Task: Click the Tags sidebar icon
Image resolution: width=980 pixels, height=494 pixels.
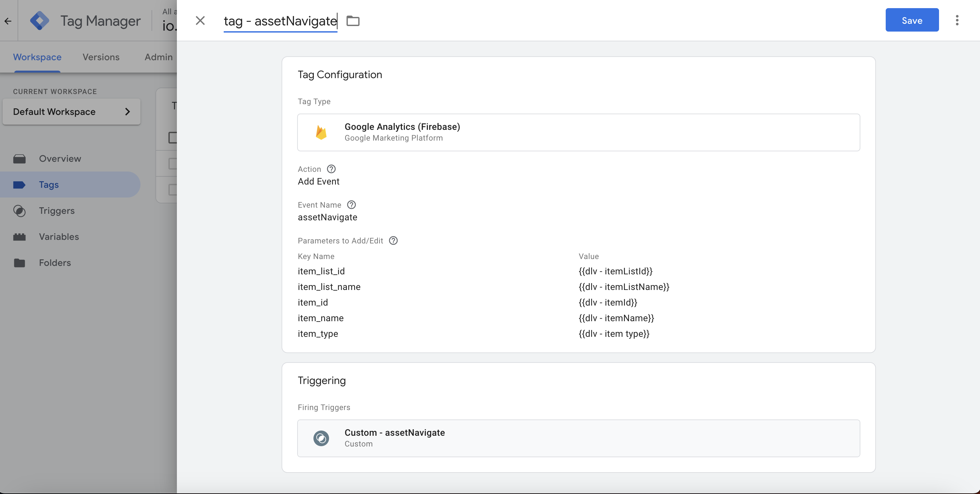Action: pos(20,185)
